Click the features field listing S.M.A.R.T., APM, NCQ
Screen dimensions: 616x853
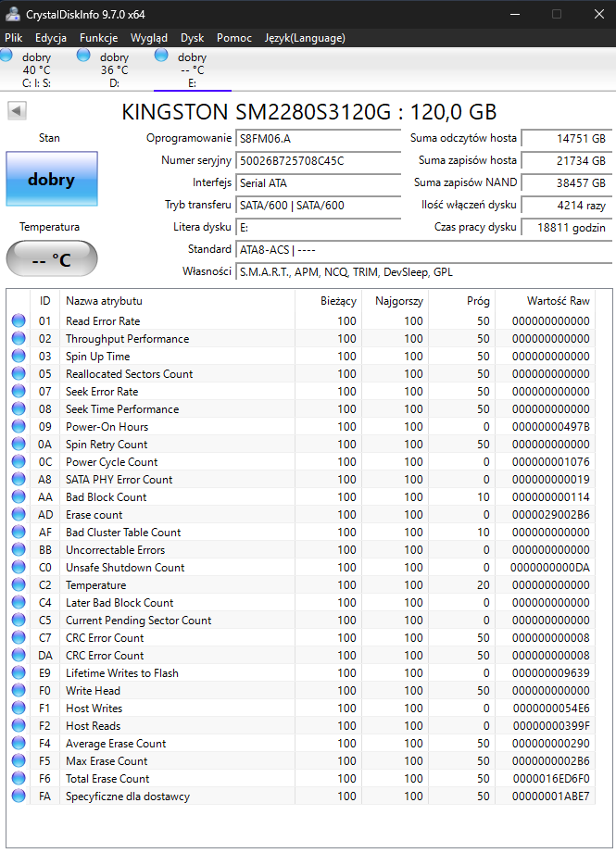(x=424, y=272)
